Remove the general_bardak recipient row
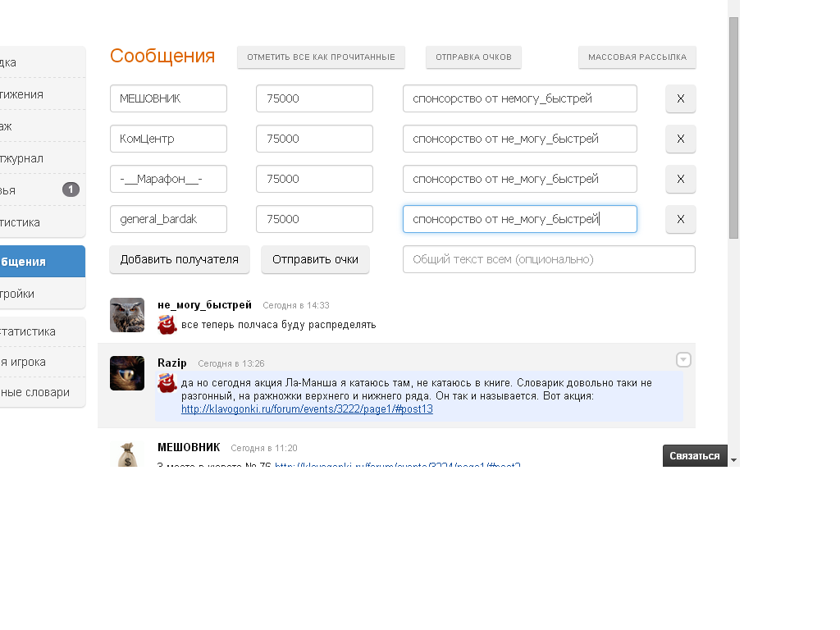The height and width of the screenshot is (630, 840). (680, 219)
